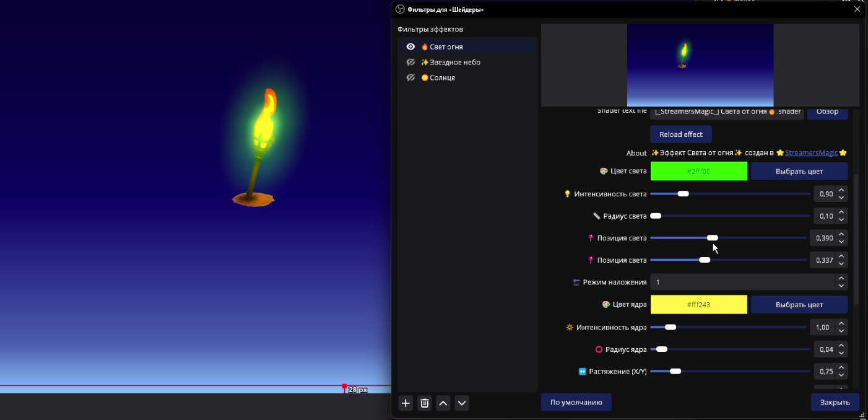
Task: Click the green Цвет света swatch
Action: click(x=698, y=172)
